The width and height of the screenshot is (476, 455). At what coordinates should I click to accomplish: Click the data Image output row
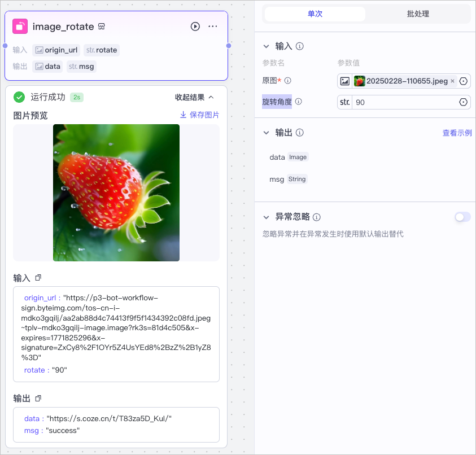pyautogui.click(x=289, y=157)
